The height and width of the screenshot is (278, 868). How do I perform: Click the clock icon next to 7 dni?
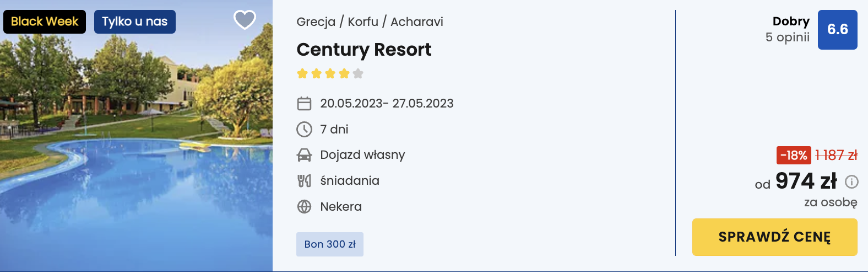[x=304, y=129]
